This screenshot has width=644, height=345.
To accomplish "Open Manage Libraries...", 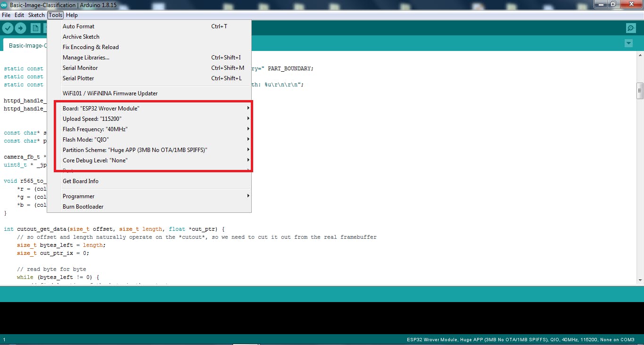I will [149, 58].
